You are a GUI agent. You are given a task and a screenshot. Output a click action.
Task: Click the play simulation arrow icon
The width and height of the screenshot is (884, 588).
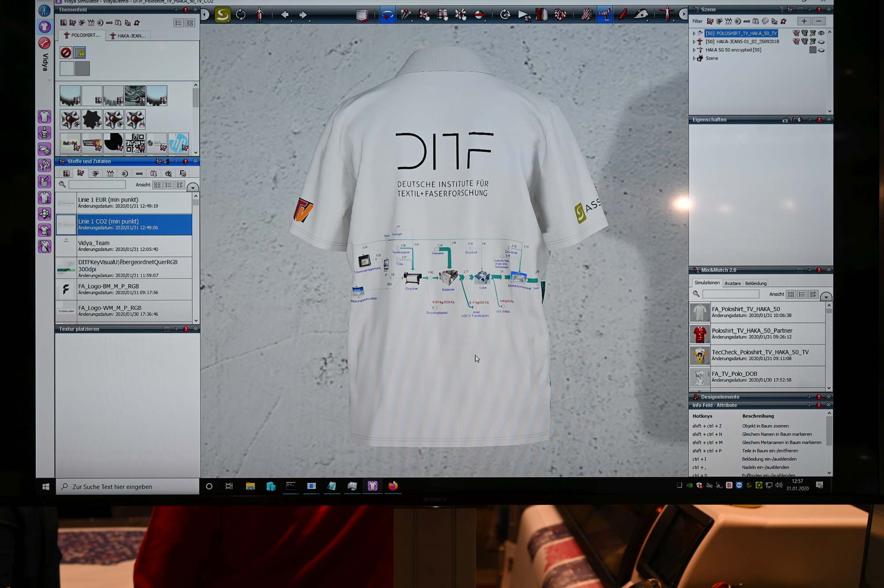(x=523, y=15)
